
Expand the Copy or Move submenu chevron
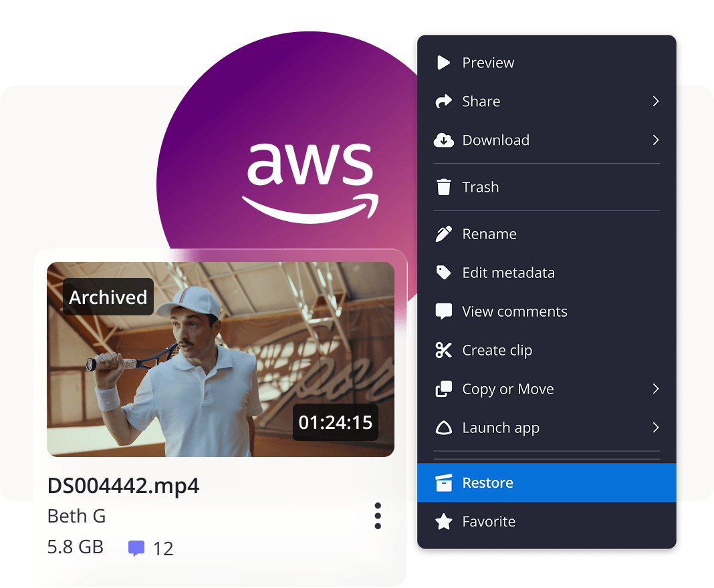coord(655,389)
